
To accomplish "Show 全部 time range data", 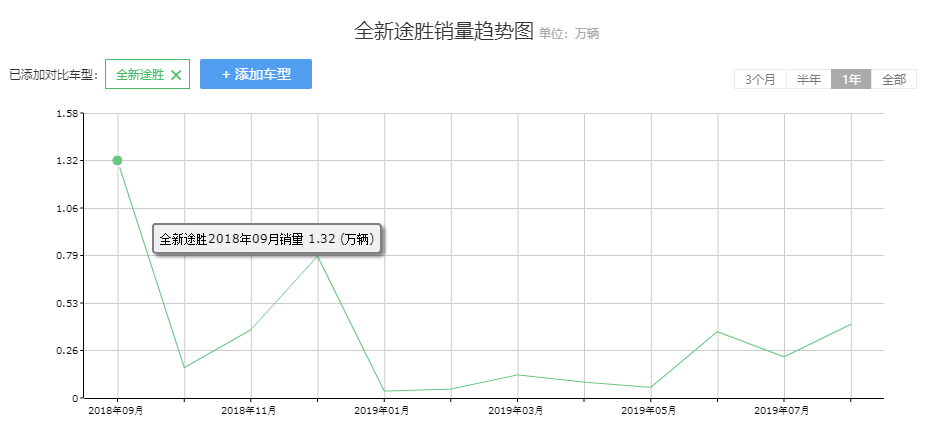I will pyautogui.click(x=894, y=79).
